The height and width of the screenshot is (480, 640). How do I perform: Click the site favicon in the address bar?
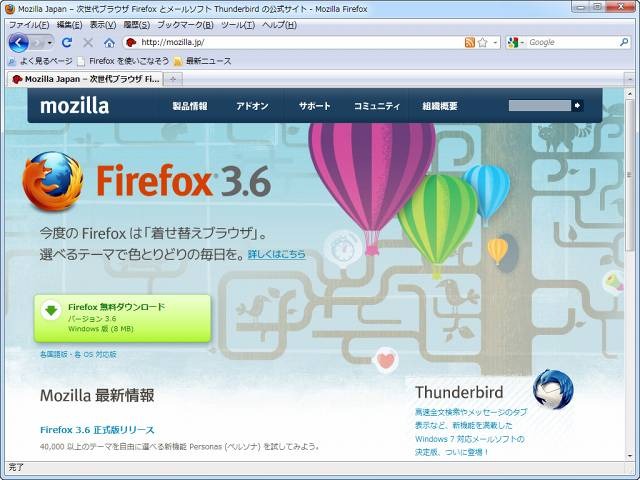click(131, 42)
